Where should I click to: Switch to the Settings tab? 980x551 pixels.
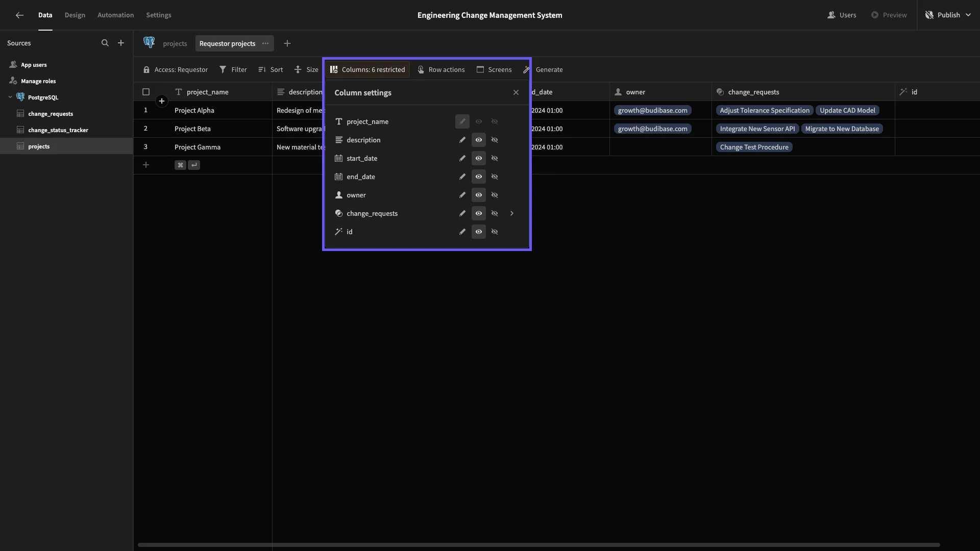pyautogui.click(x=159, y=15)
